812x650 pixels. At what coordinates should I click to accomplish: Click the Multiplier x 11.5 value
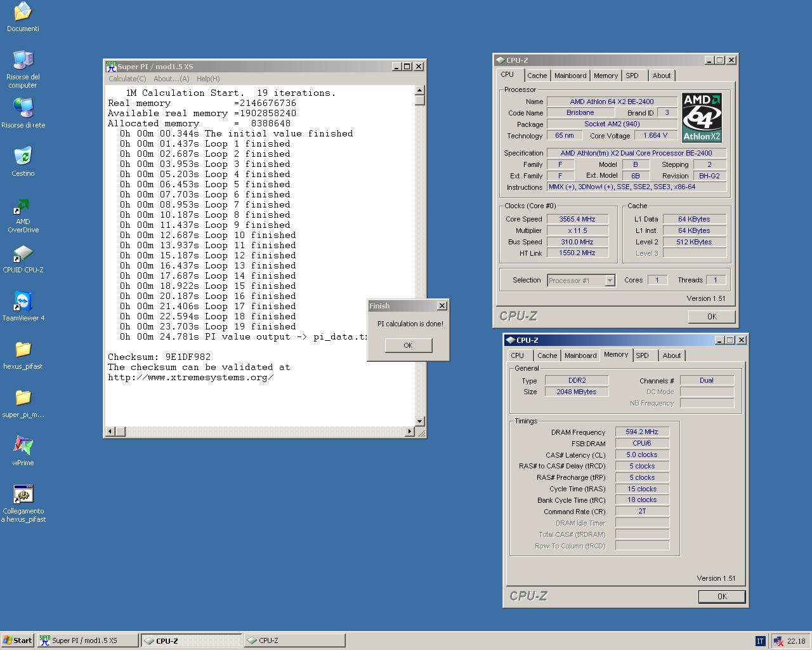tap(577, 230)
